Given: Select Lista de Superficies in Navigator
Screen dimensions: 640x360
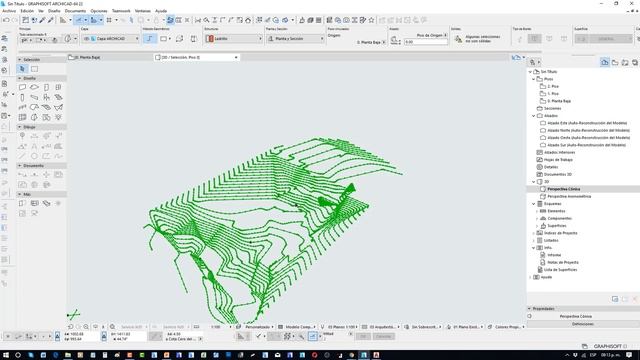Looking at the screenshot, I should [560, 270].
